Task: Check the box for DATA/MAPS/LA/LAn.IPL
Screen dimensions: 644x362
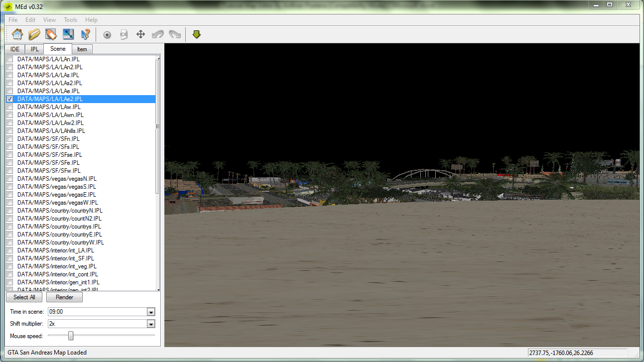Action: coord(10,59)
